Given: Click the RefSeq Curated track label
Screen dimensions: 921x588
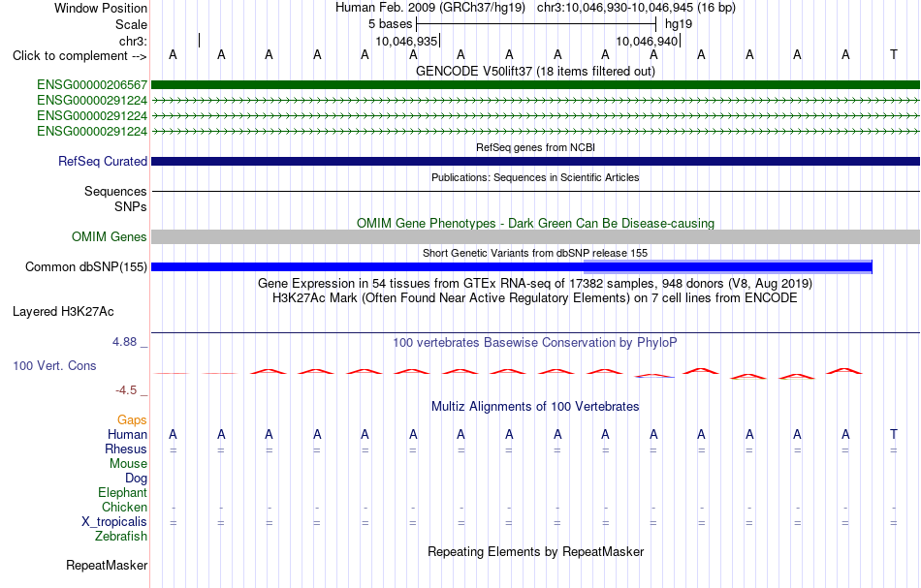Looking at the screenshot, I should pyautogui.click(x=102, y=162).
